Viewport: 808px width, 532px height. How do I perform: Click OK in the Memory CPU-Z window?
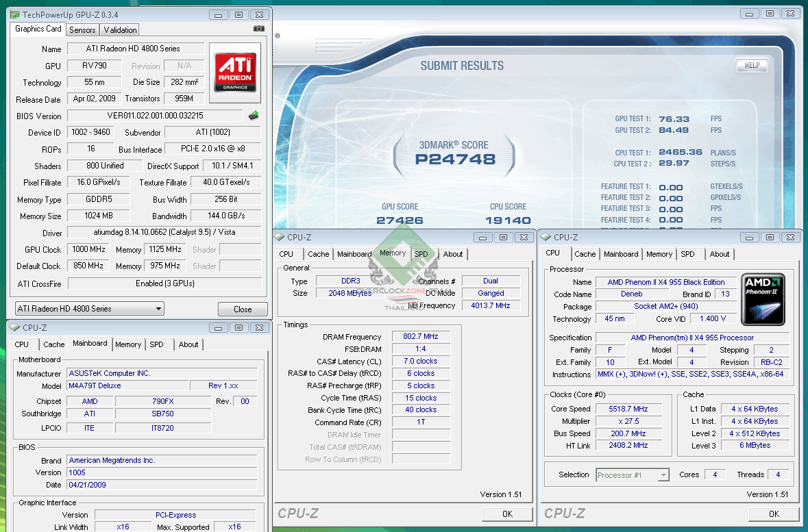coord(508,514)
